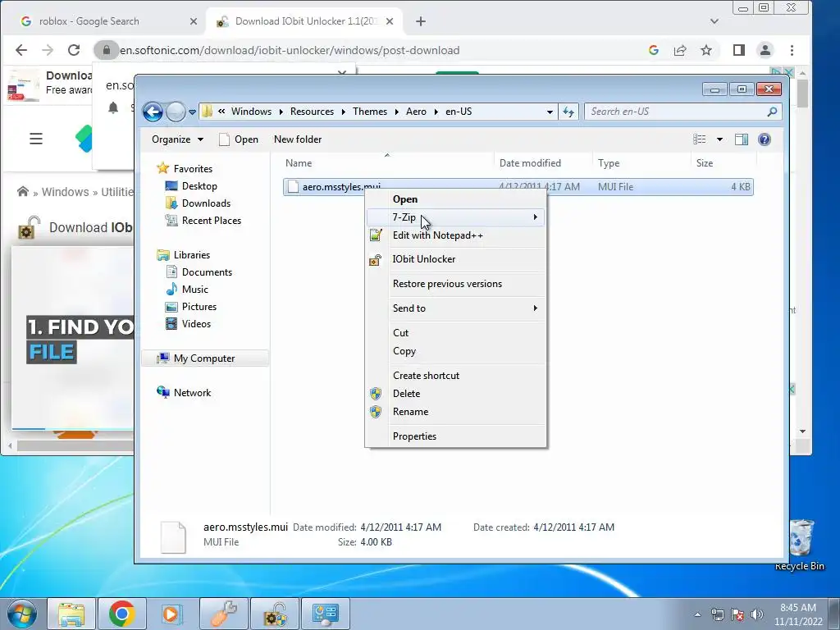Open Properties from the context menu
Screen dimensions: 840x630
[414, 436]
